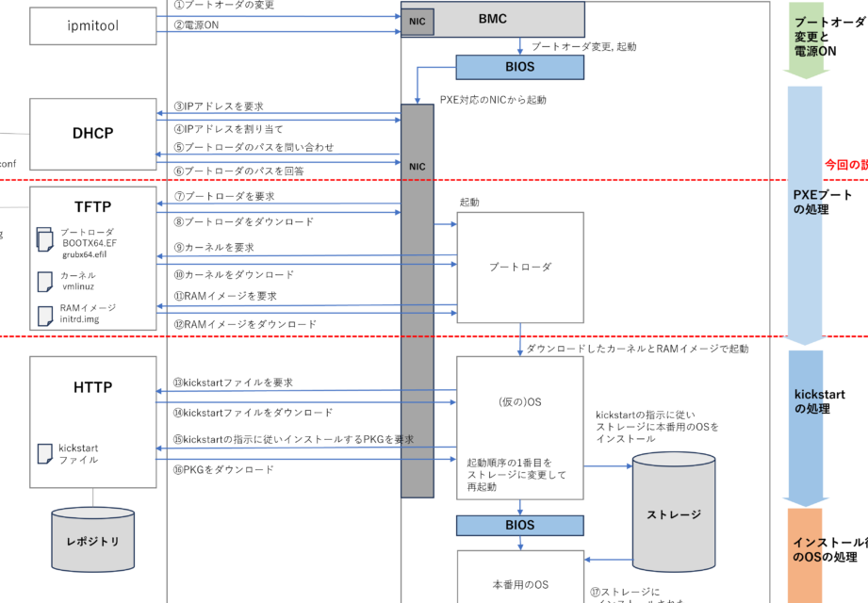
Task: Select the DHCP server box
Action: point(92,134)
